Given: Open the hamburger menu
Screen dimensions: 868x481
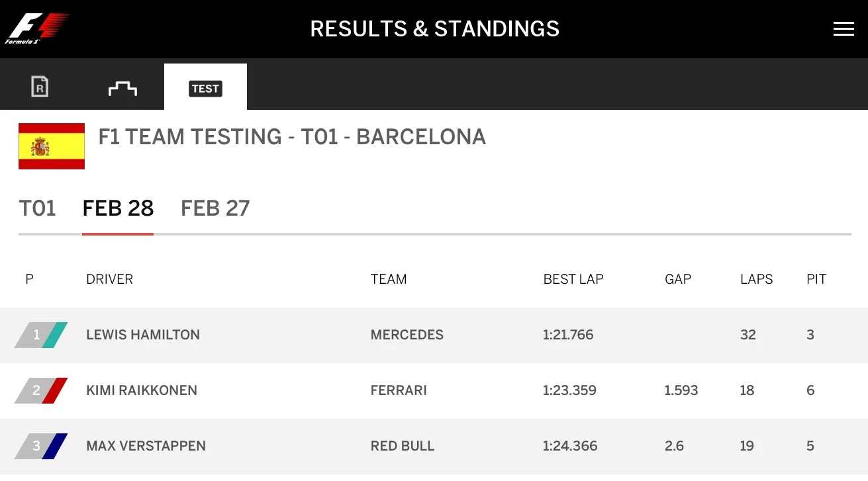Looking at the screenshot, I should tap(843, 29).
